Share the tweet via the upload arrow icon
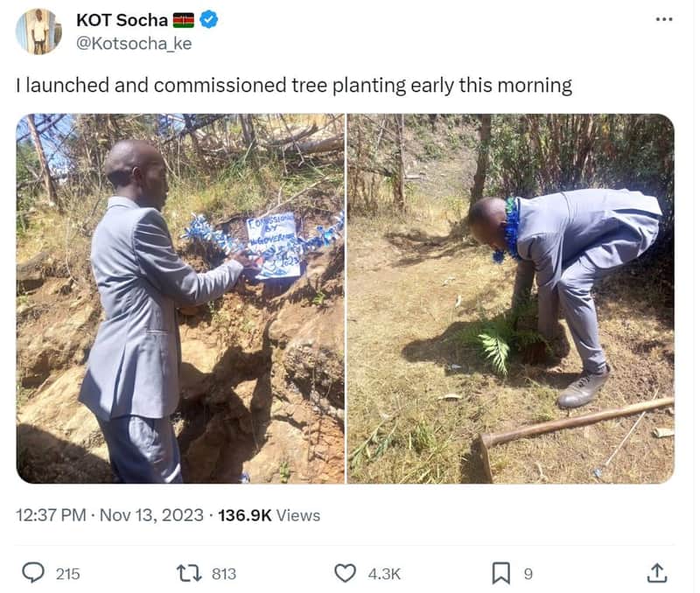The height and width of the screenshot is (593, 700). point(660,574)
